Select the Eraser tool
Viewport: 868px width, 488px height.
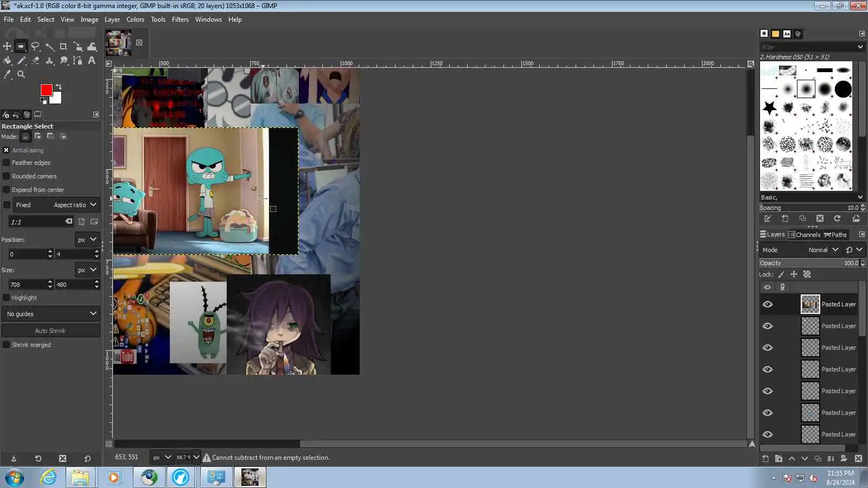[x=35, y=61]
